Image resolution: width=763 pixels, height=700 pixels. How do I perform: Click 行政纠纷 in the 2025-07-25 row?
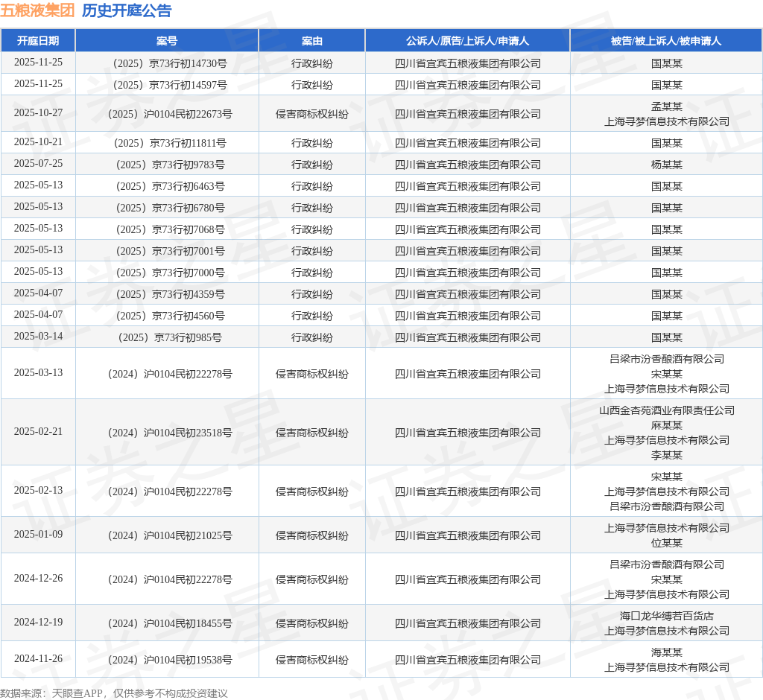[x=312, y=165]
